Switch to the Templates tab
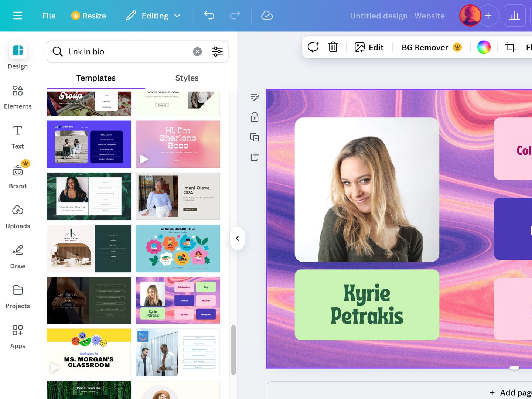Viewport: 532px width, 399px height. (x=96, y=78)
